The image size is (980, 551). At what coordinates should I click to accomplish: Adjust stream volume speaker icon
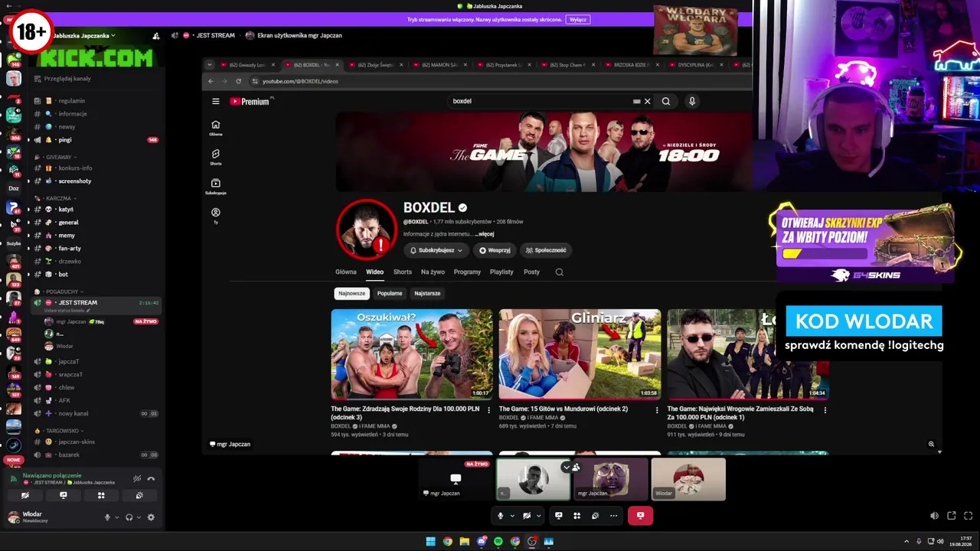[934, 516]
